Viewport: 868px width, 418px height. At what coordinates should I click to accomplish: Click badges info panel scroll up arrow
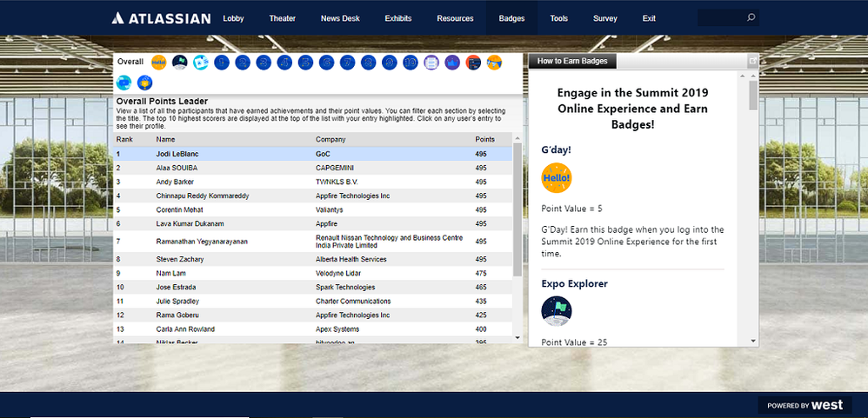(x=753, y=76)
